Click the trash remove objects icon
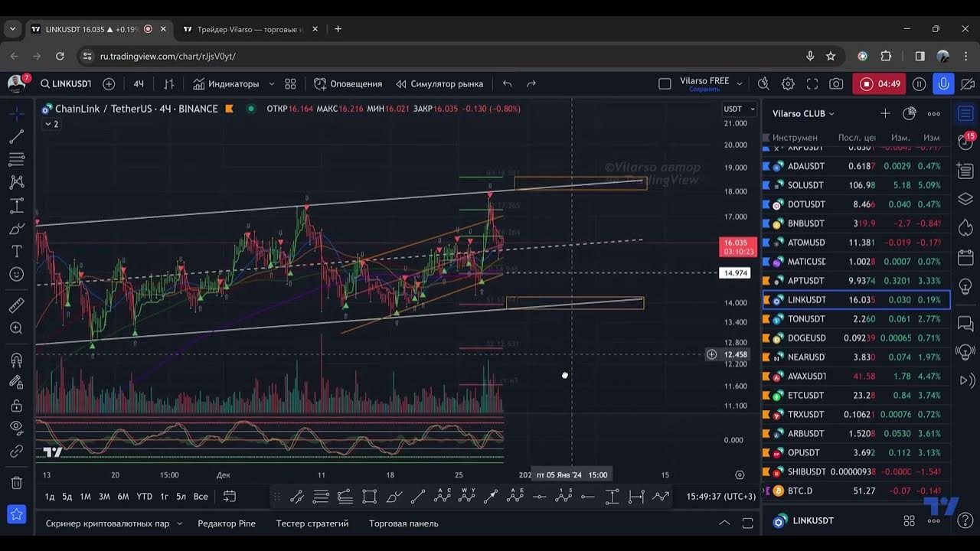The width and height of the screenshot is (980, 551). (16, 483)
